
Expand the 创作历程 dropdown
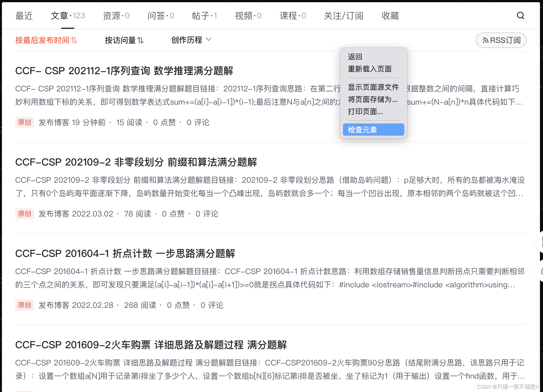click(191, 40)
